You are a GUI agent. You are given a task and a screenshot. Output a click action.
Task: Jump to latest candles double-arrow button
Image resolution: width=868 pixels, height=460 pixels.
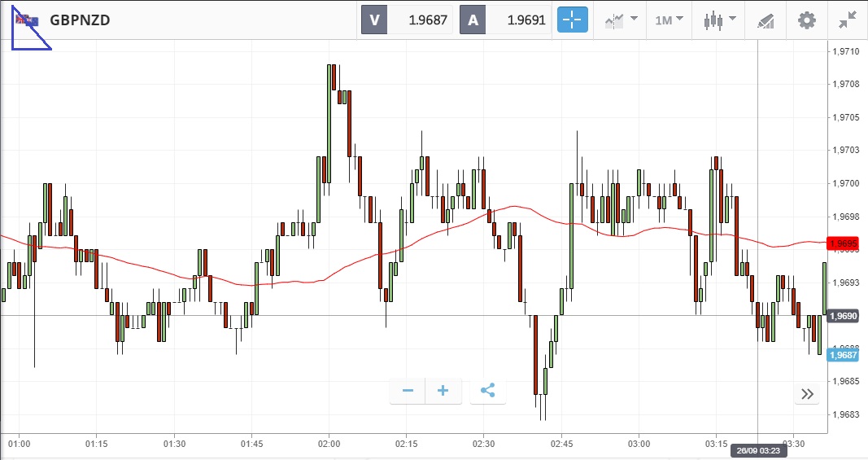click(807, 394)
